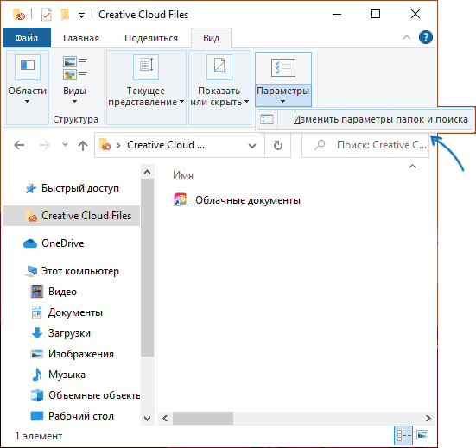
Task: Open the Файл tab
Action: [x=27, y=38]
